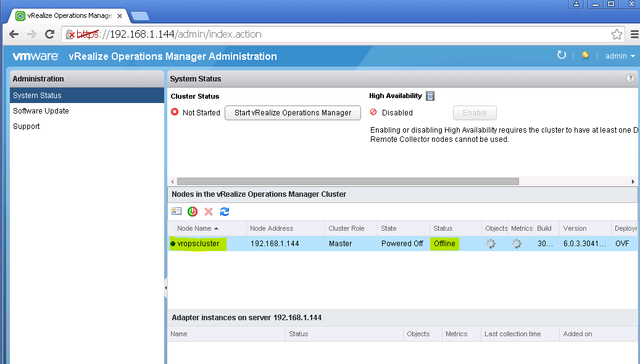This screenshot has width=640, height=364.
Task: Click the Last collection time column header
Action: pos(520,334)
